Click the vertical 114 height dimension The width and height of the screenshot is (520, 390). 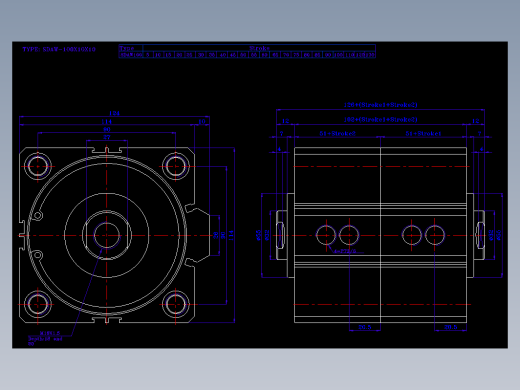point(231,235)
